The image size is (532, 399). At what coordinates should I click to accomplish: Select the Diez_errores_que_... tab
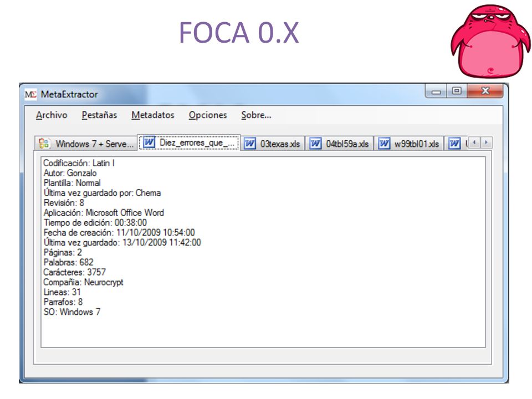coord(189,142)
